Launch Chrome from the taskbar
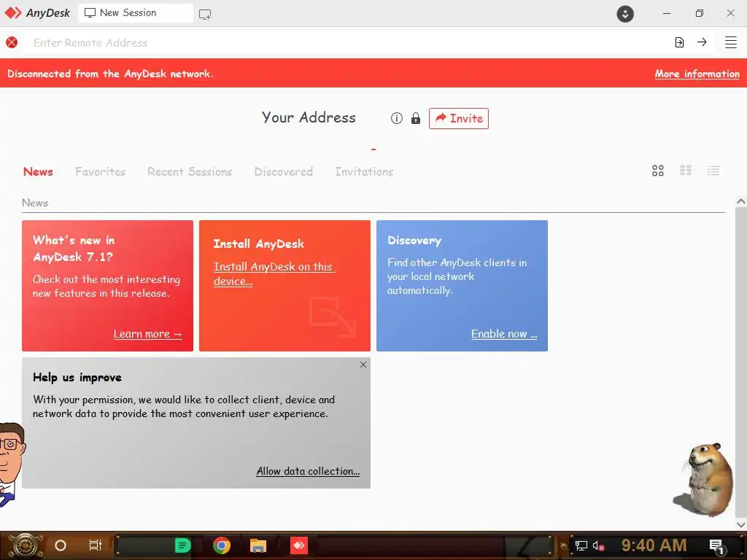The height and width of the screenshot is (560, 747). coord(222,545)
